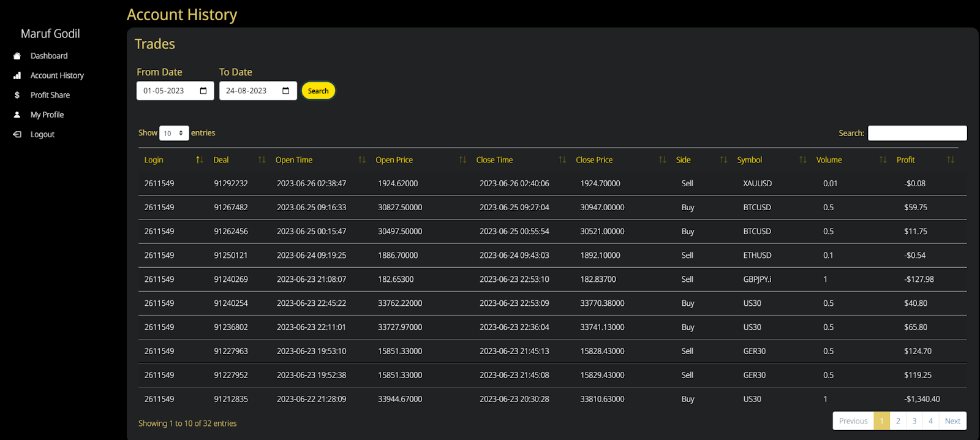This screenshot has height=440, width=980.
Task: Click the Open Time column header
Action: [x=294, y=160]
